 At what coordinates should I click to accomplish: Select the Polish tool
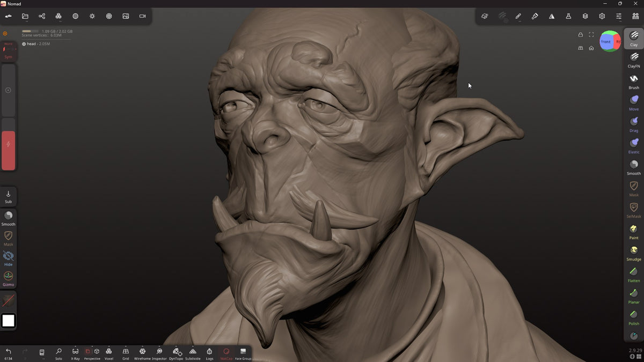click(634, 317)
